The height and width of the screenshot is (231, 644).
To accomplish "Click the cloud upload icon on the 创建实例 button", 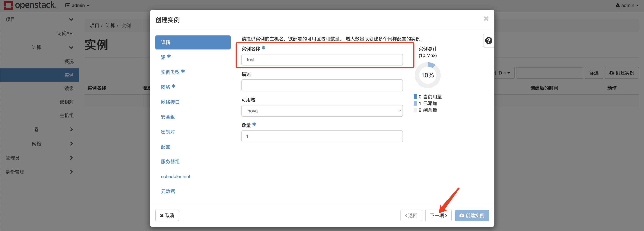I will (462, 215).
